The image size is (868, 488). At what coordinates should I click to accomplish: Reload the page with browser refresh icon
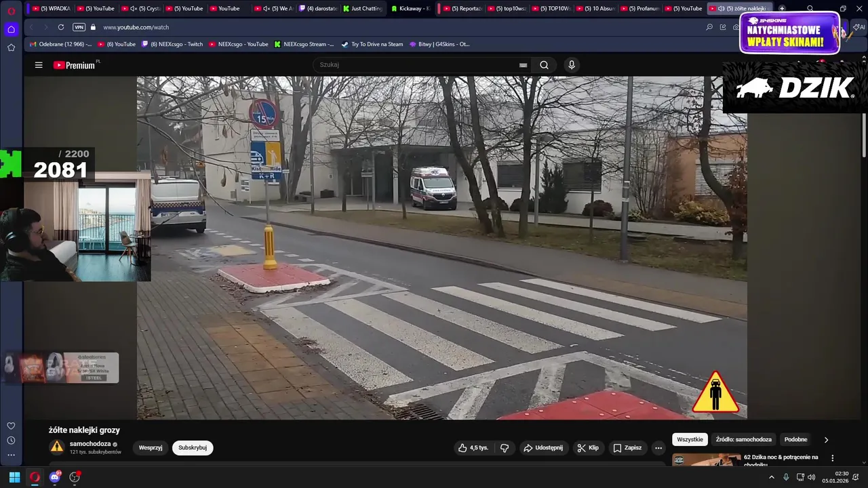61,27
